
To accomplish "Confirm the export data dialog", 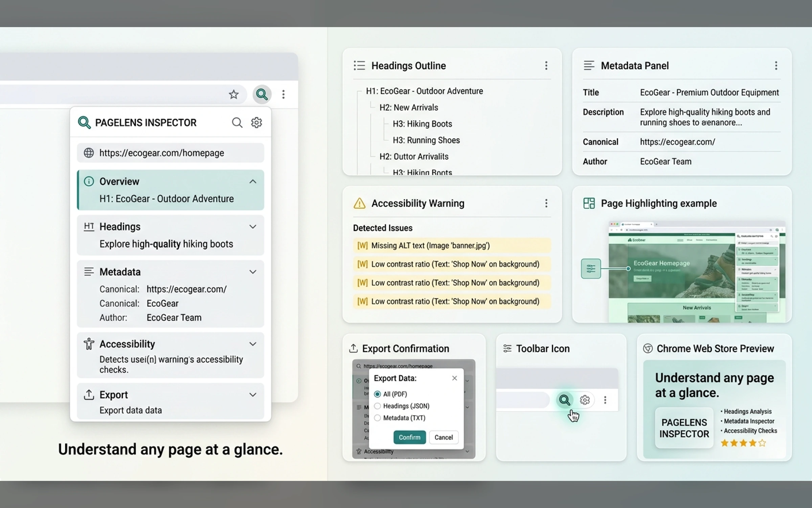I will 409,437.
